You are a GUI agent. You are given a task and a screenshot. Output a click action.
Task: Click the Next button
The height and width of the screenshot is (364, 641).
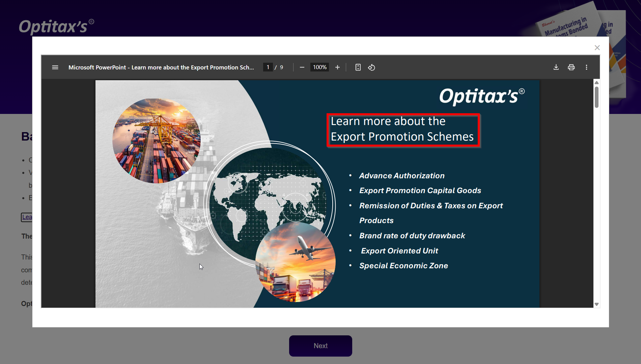tap(320, 345)
